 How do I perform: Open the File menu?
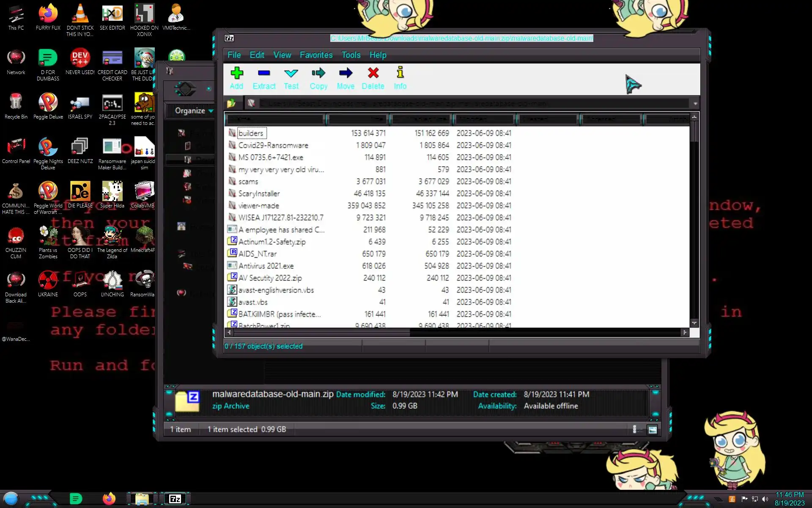pyautogui.click(x=234, y=55)
